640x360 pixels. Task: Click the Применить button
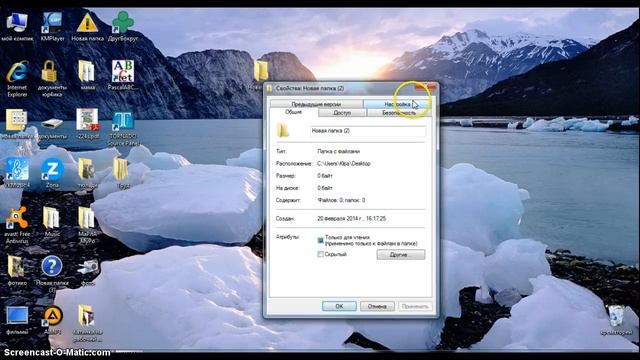pos(415,306)
